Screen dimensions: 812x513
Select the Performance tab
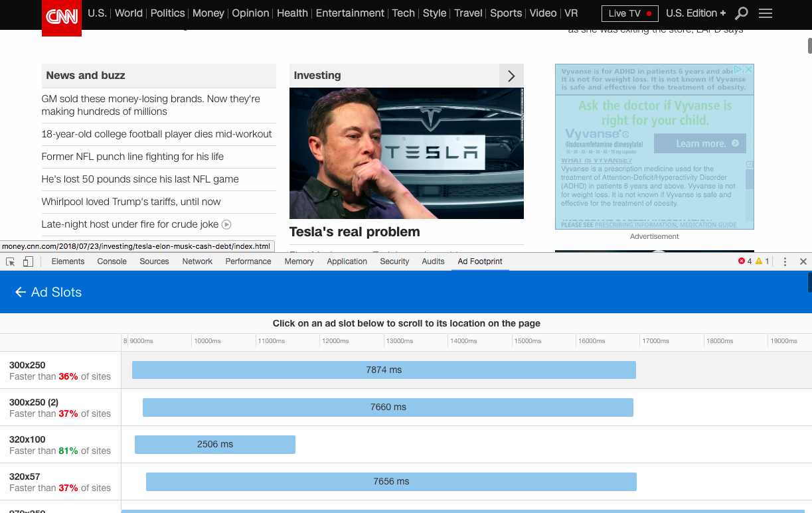pos(248,261)
